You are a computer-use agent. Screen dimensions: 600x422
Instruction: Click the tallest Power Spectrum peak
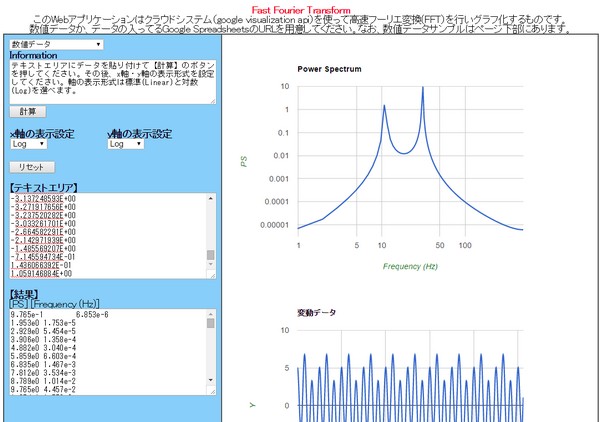(422, 88)
